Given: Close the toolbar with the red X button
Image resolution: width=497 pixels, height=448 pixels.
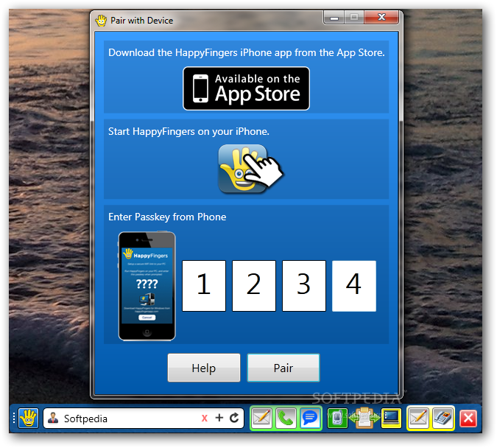Looking at the screenshot, I should (x=468, y=419).
